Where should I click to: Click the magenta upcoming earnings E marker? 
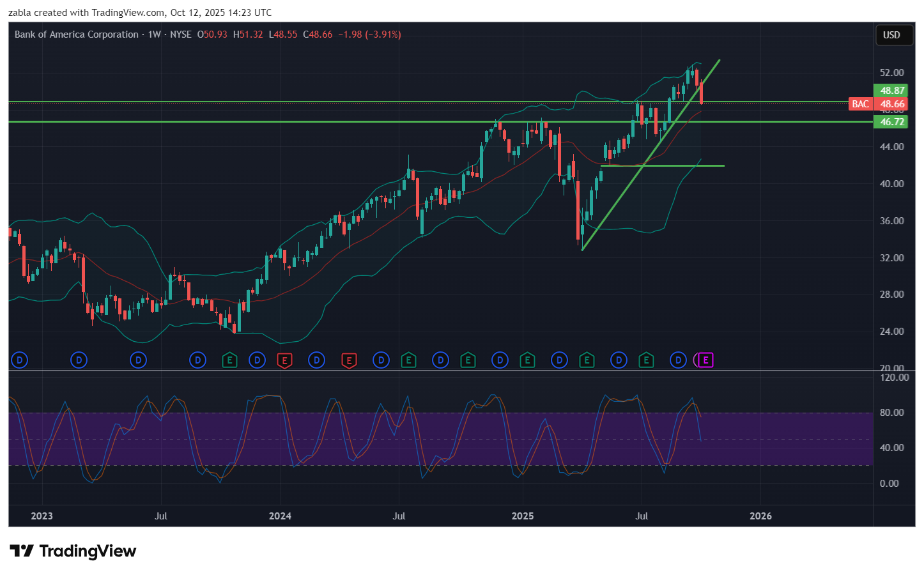pyautogui.click(x=705, y=360)
